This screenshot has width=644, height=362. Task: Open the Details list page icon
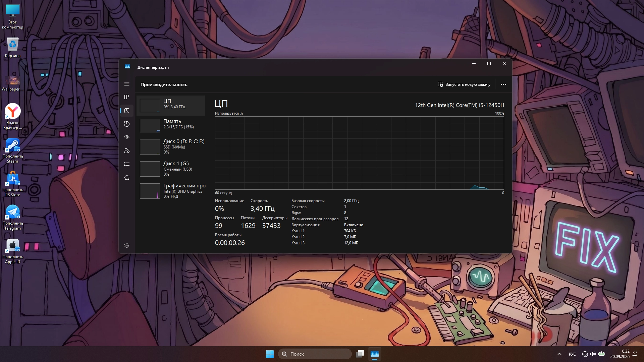tap(127, 164)
